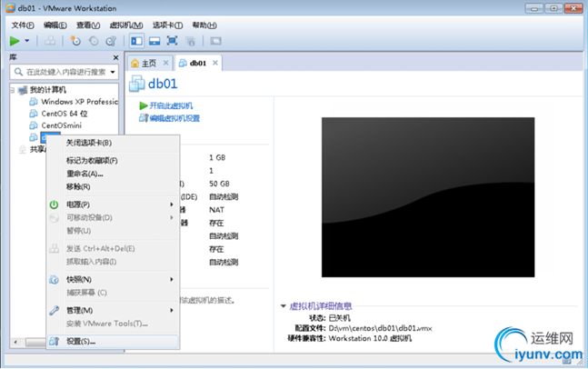Click the Send Ctrl+Alt+Del toolbar icon
This screenshot has height=369, width=588.
pos(50,41)
